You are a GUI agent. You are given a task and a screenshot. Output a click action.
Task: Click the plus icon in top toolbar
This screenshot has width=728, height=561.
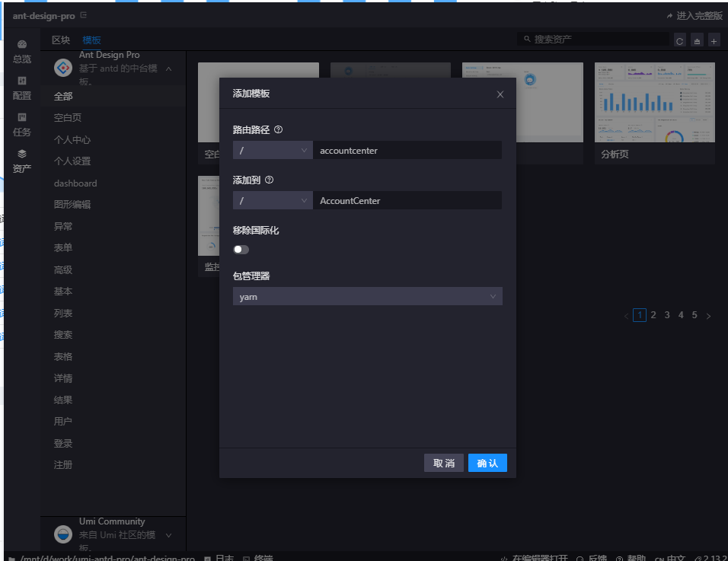tap(714, 41)
